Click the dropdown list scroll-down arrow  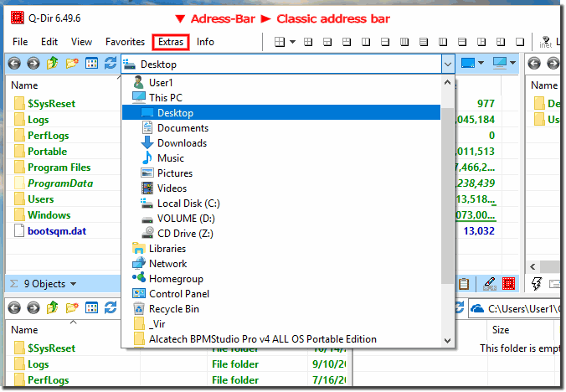448,340
